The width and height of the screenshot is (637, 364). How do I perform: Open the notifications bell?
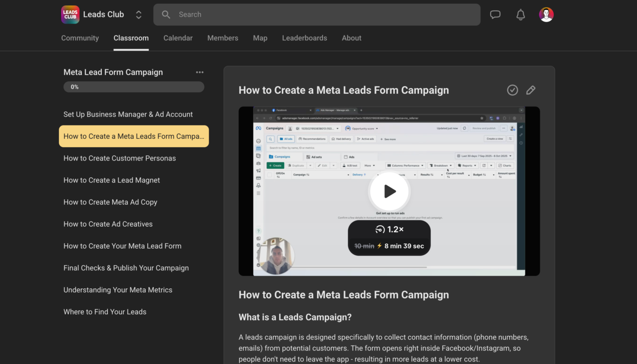click(521, 15)
